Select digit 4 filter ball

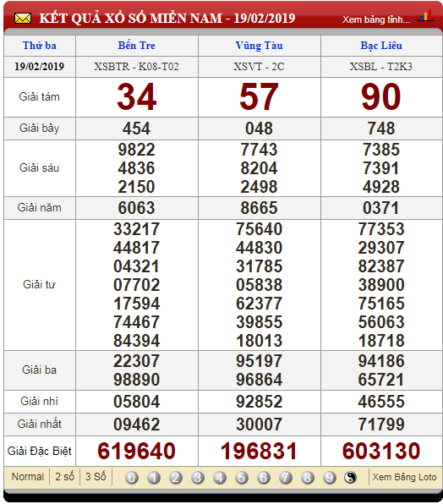(x=220, y=478)
